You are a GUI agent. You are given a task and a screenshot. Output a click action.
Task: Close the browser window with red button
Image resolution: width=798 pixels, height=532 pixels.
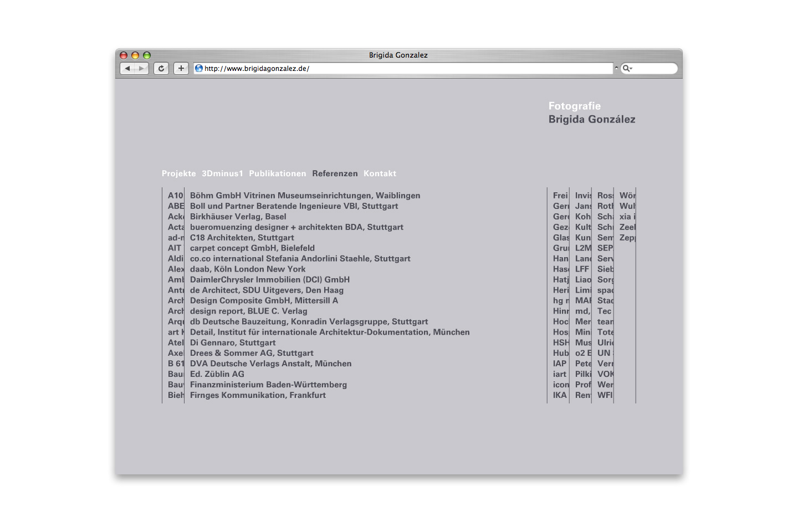coord(124,55)
